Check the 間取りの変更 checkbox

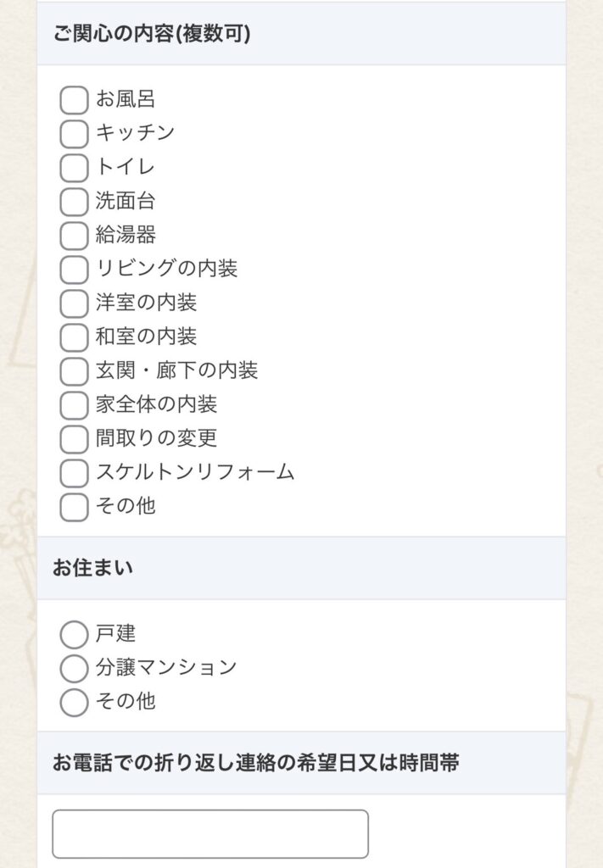click(73, 438)
